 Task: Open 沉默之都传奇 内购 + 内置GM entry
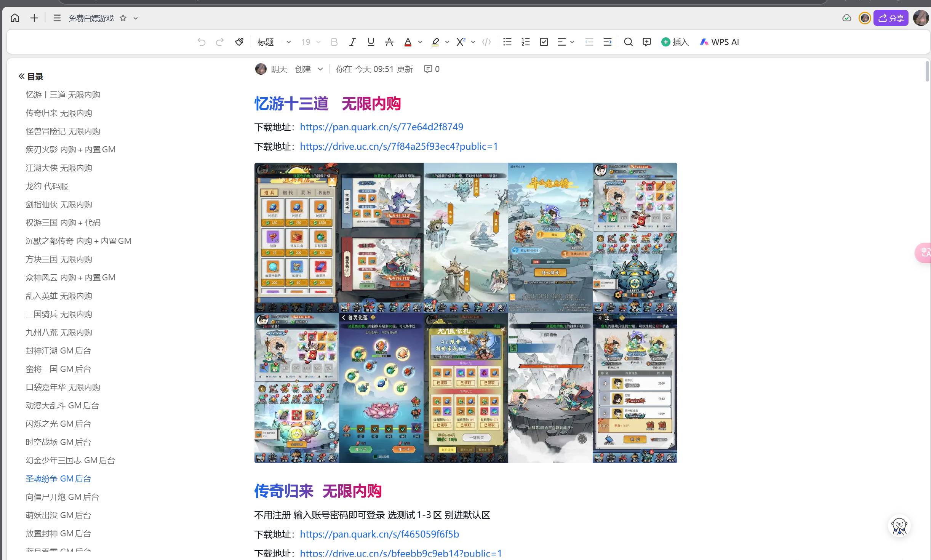[x=78, y=241]
